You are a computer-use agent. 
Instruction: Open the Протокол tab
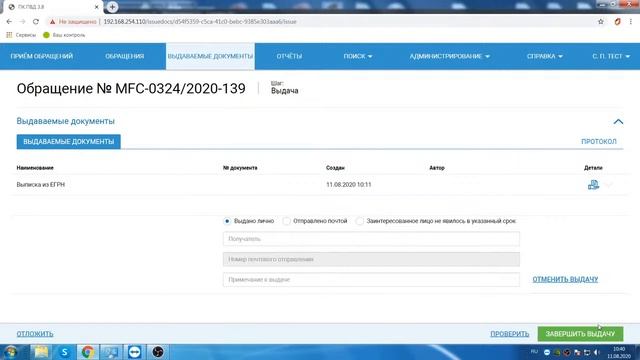pyautogui.click(x=599, y=142)
